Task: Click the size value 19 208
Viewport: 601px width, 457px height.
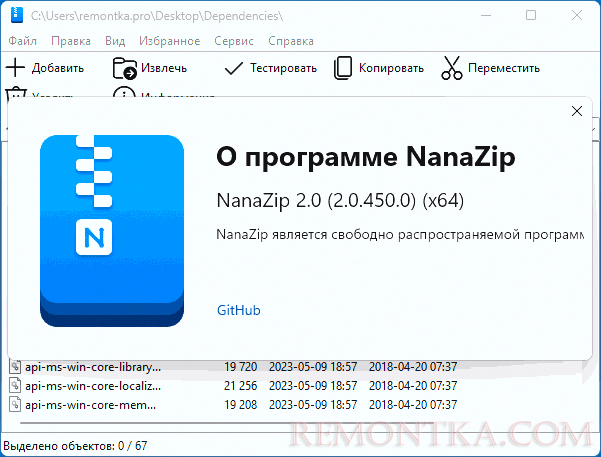Action: [x=240, y=405]
